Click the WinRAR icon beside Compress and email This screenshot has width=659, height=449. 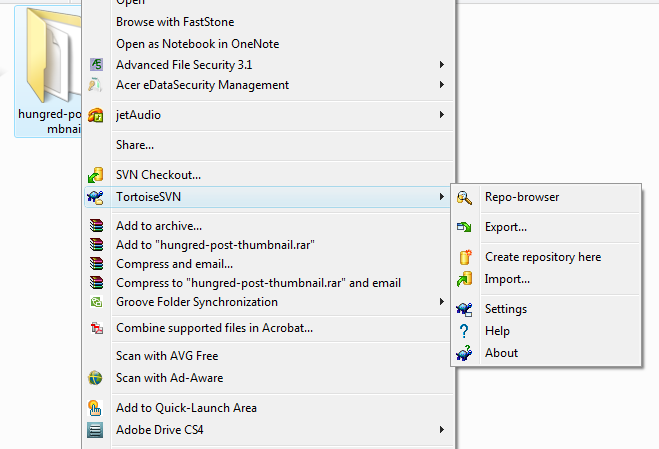click(x=96, y=264)
